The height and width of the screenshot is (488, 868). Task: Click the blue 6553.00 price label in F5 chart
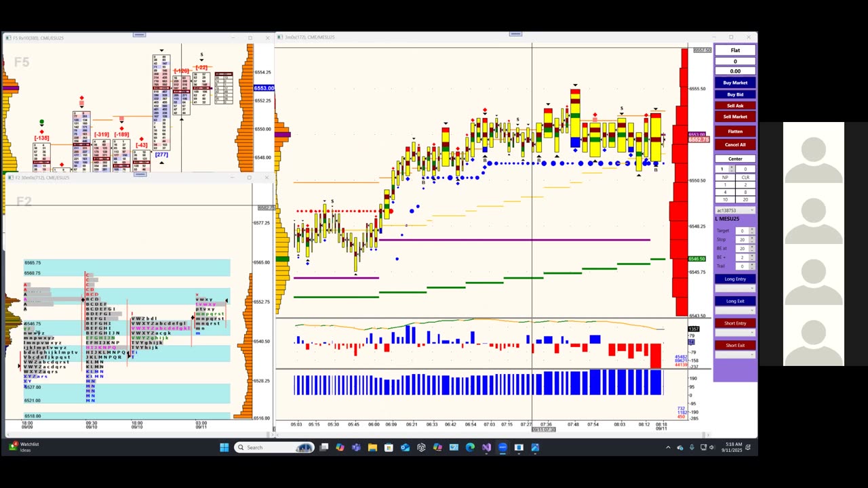(264, 88)
